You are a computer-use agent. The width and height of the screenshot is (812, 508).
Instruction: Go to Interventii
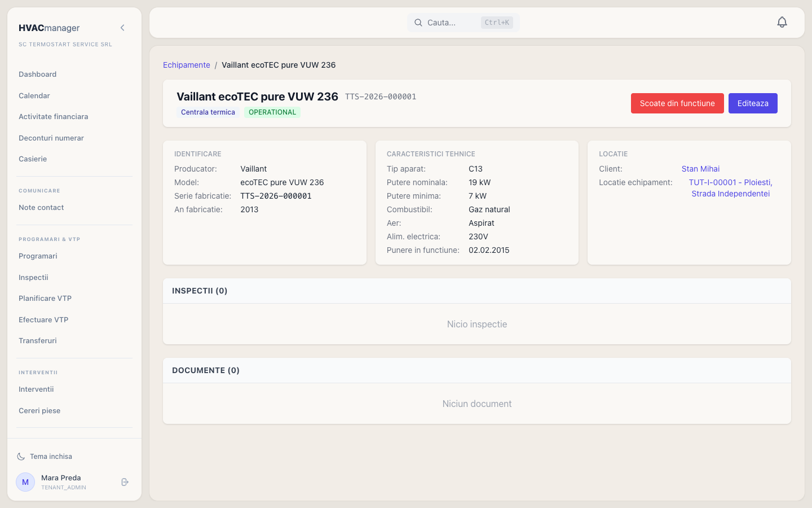[x=36, y=389]
